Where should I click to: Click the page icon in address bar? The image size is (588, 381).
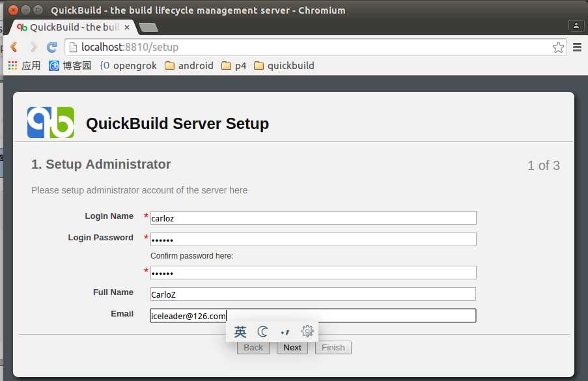74,48
